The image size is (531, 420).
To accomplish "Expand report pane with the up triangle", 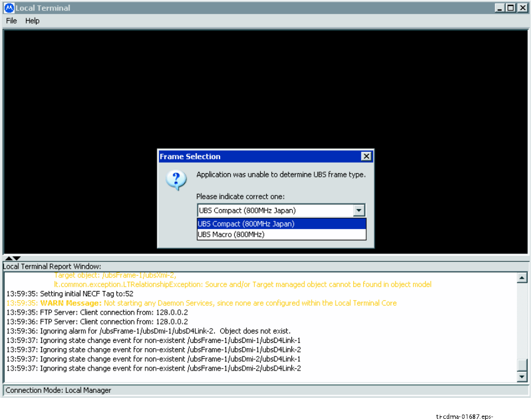I will tap(9, 259).
